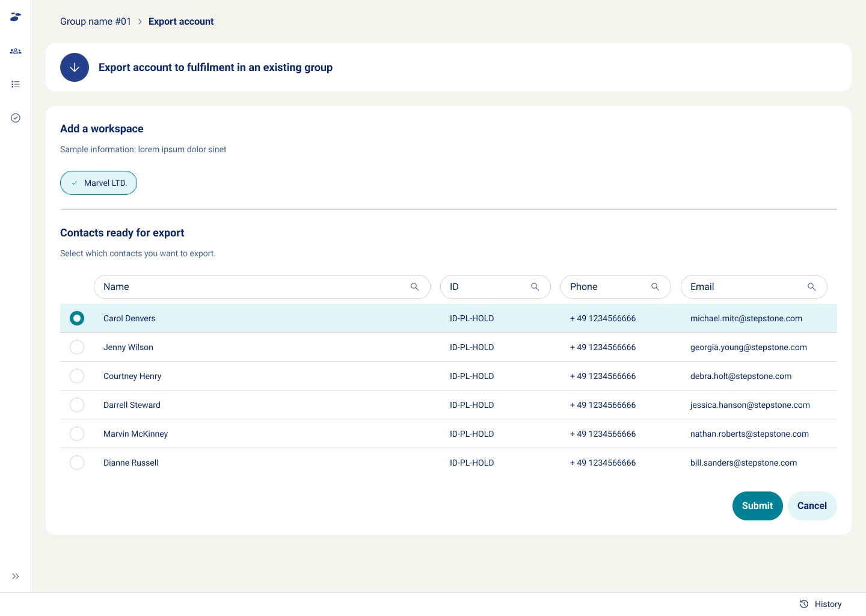Select the Jenny Wilson radio button
Screen dimensions: 866x616
pyautogui.click(x=77, y=347)
